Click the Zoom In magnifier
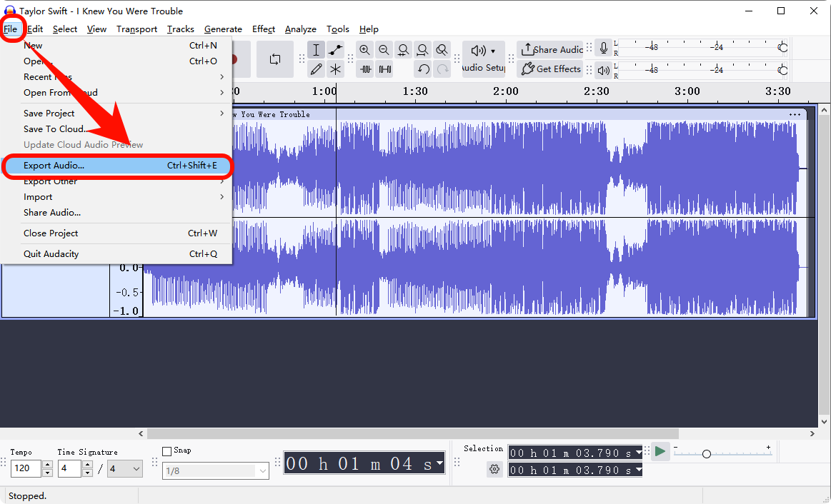Viewport: 831px width, 504px height. click(x=364, y=50)
